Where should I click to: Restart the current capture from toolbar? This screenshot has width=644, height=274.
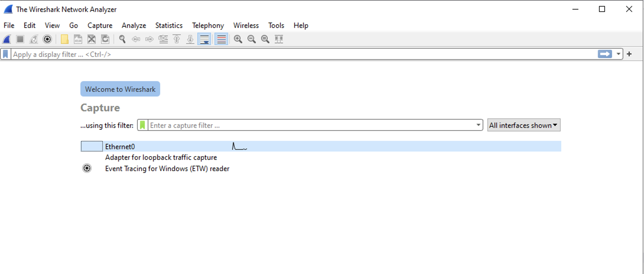coord(34,39)
